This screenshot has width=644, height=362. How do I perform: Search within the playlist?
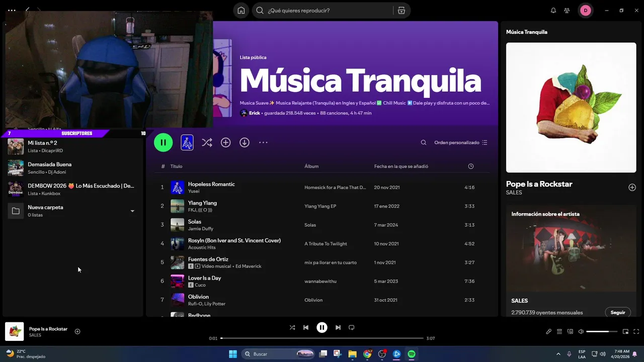424,143
